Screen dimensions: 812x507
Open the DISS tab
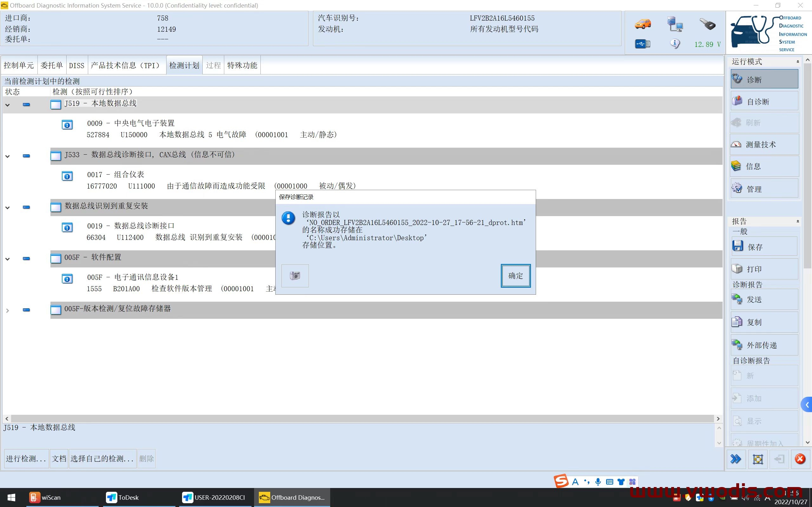(x=76, y=65)
